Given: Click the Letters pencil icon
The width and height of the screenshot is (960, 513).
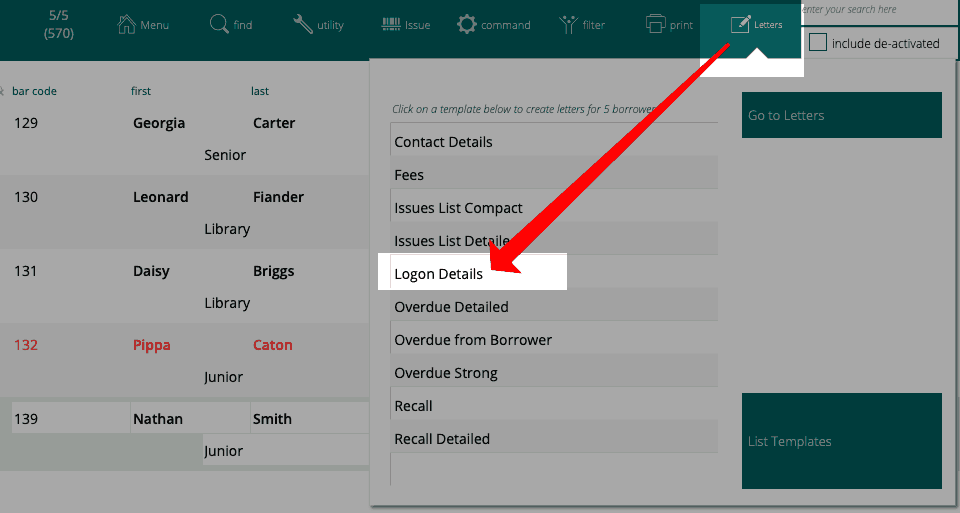Looking at the screenshot, I should click(740, 24).
